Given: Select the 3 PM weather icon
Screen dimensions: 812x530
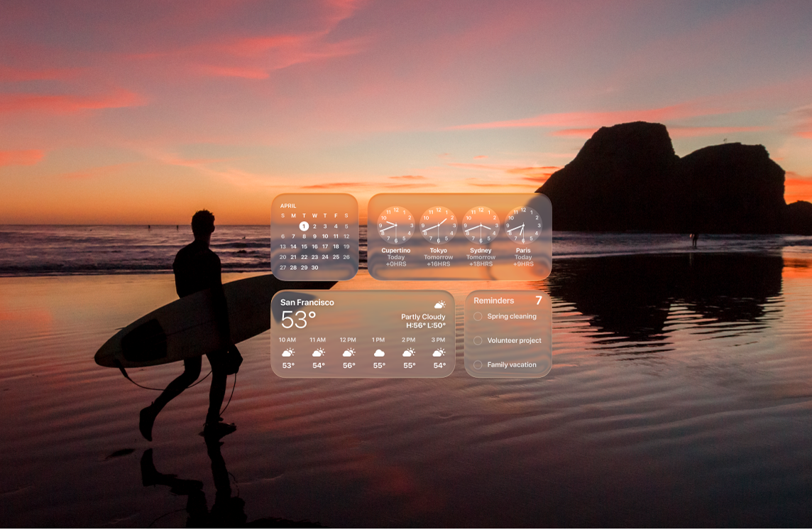Looking at the screenshot, I should pos(439,352).
